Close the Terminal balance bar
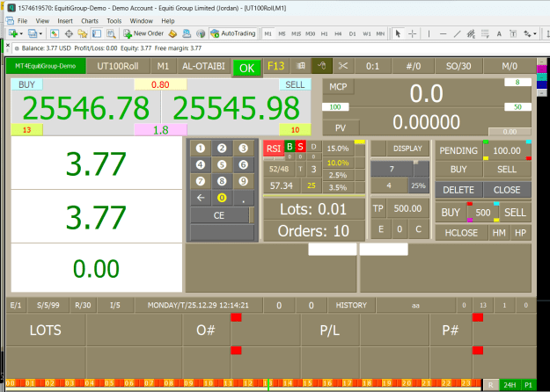The height and width of the screenshot is (392, 550). coord(8,46)
